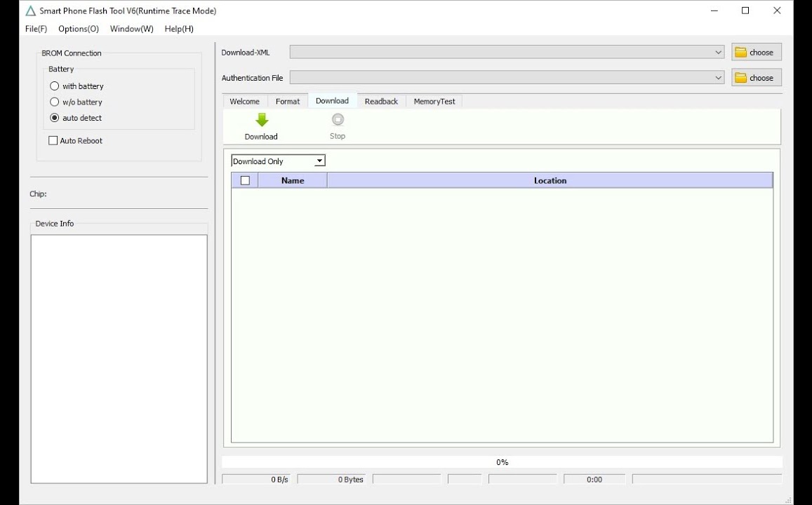
Task: Open the Window(W) menu
Action: point(131,29)
